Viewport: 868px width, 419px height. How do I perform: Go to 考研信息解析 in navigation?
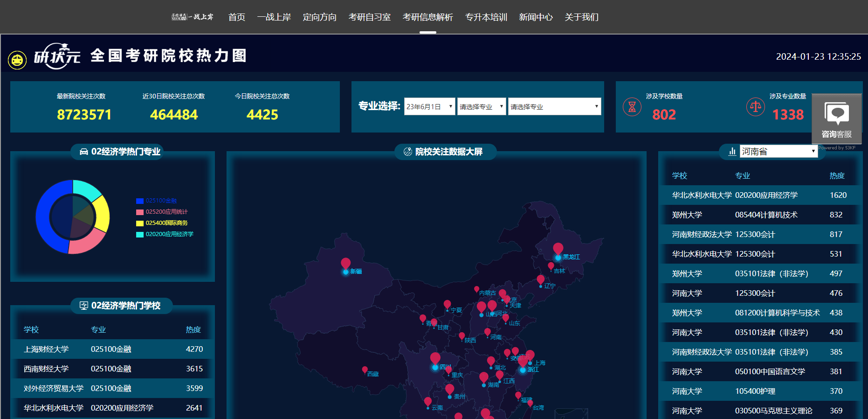(x=427, y=17)
